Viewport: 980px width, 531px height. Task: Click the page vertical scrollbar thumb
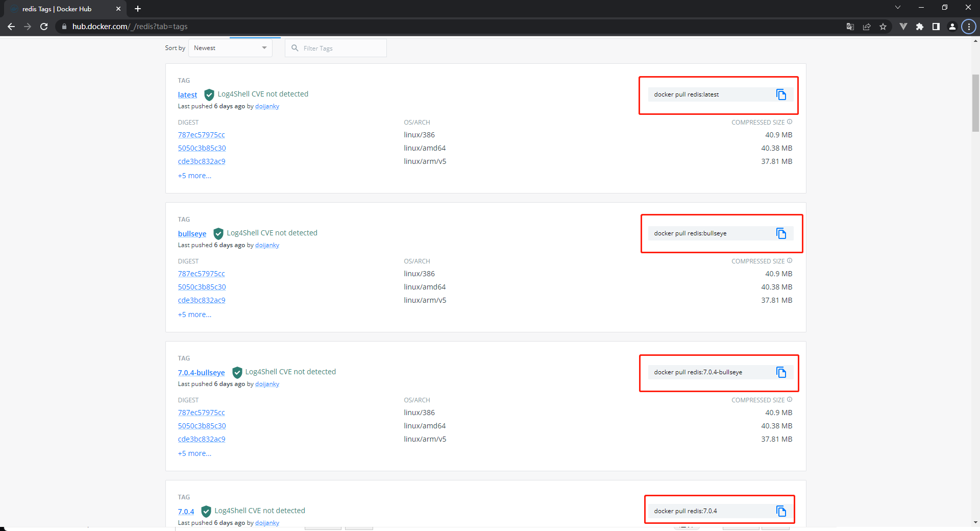coord(975,103)
